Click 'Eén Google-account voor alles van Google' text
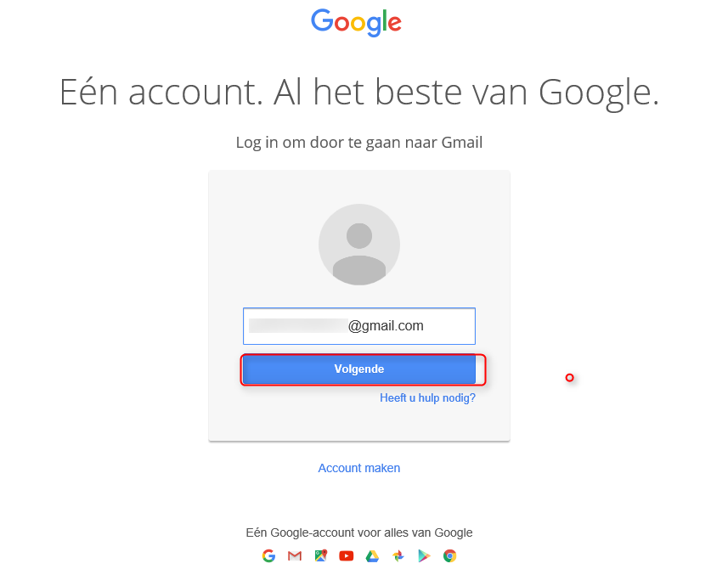Image resolution: width=728 pixels, height=586 pixels. [358, 532]
